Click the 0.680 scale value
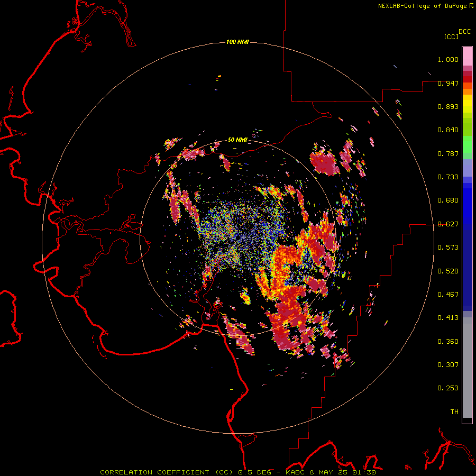 [x=448, y=200]
